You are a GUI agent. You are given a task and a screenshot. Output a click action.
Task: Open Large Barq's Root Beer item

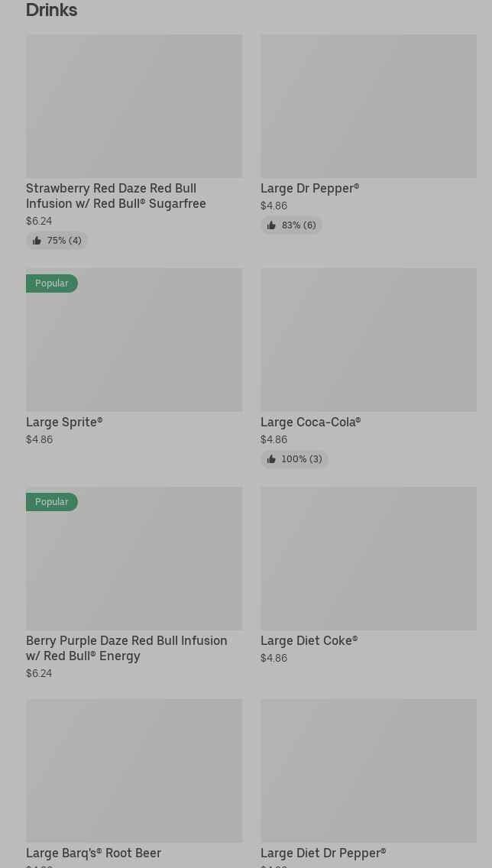pyautogui.click(x=93, y=853)
